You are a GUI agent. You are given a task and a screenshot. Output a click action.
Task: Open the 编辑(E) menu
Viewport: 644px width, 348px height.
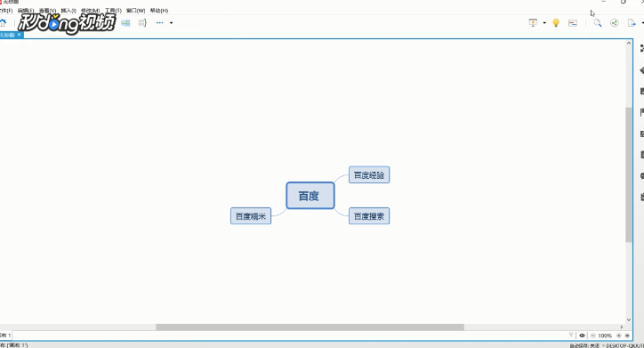26,11
